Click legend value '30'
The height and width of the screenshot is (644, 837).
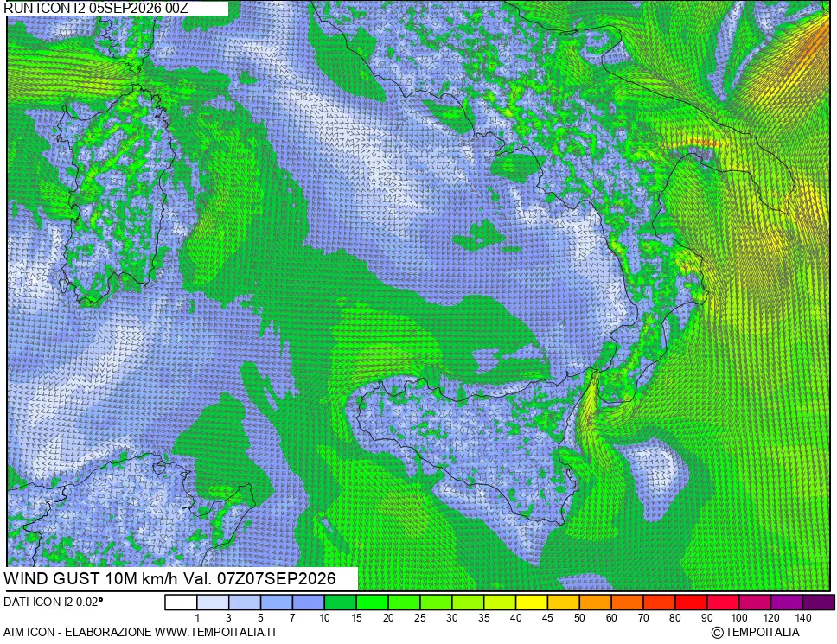coord(452,618)
